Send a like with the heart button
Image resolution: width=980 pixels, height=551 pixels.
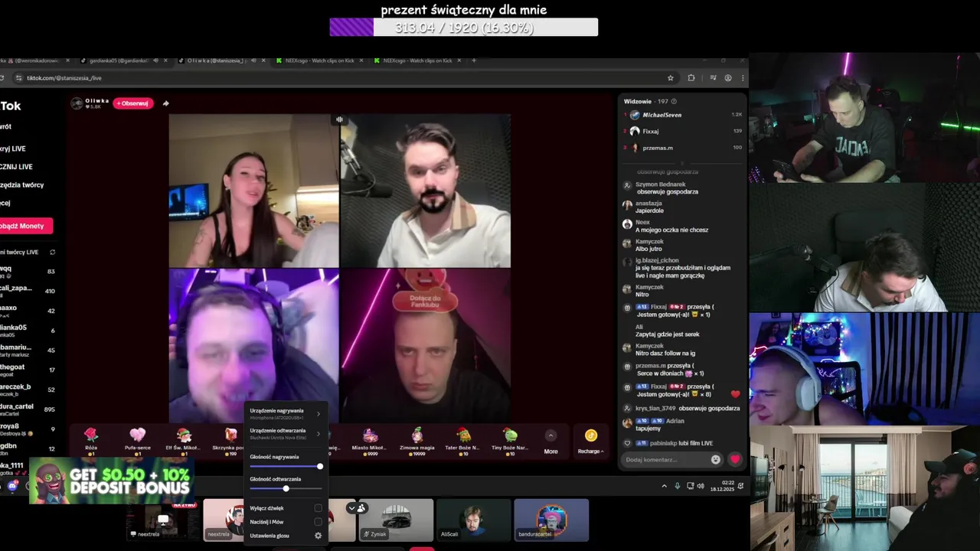coord(735,460)
